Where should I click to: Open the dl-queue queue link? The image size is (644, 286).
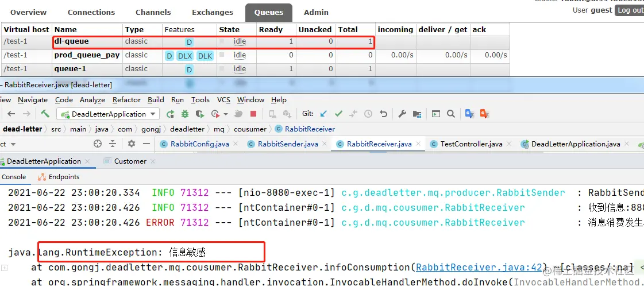71,41
